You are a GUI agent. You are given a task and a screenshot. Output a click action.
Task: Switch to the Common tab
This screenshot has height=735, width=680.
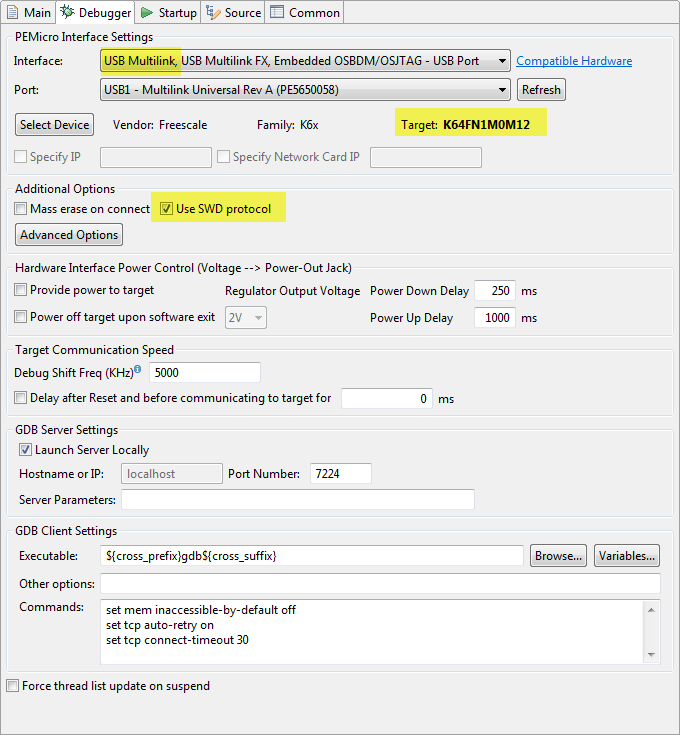[x=305, y=12]
